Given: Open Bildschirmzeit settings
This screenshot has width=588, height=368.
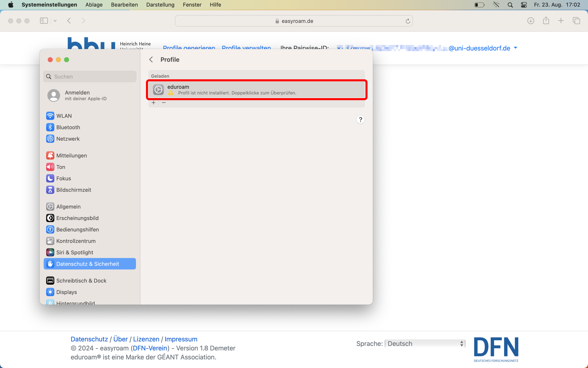Looking at the screenshot, I should [x=90, y=190].
